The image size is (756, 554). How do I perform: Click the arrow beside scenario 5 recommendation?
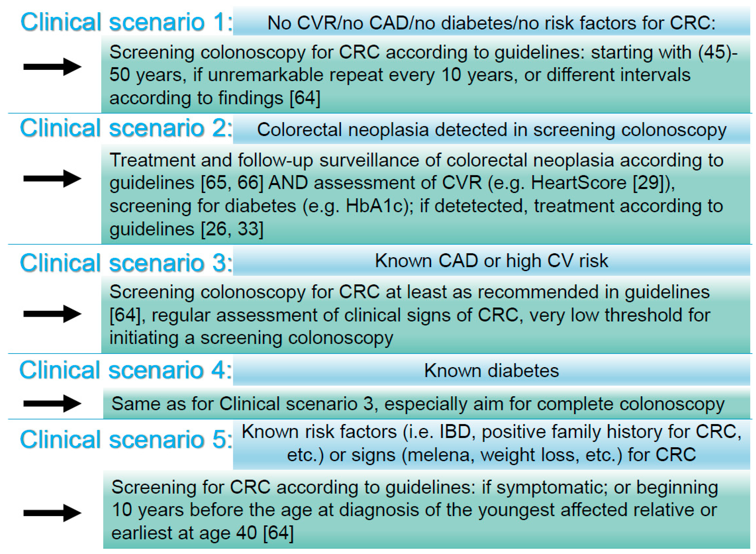[x=52, y=513]
